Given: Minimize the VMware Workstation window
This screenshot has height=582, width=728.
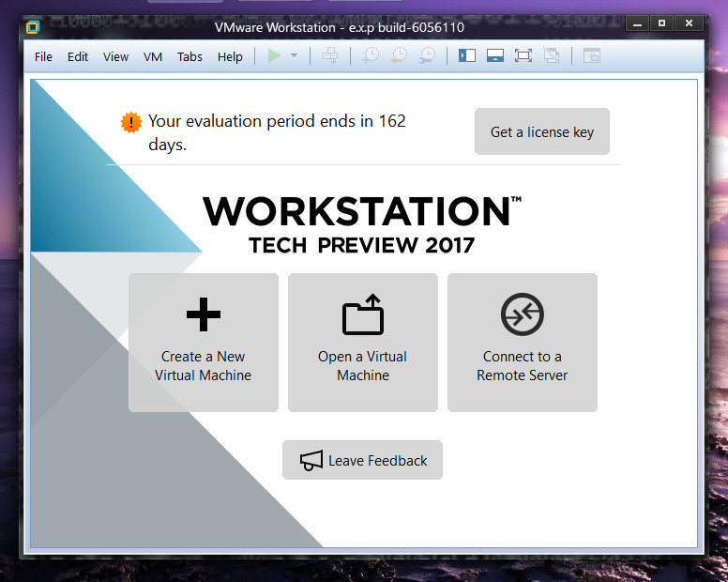Looking at the screenshot, I should 637,23.
